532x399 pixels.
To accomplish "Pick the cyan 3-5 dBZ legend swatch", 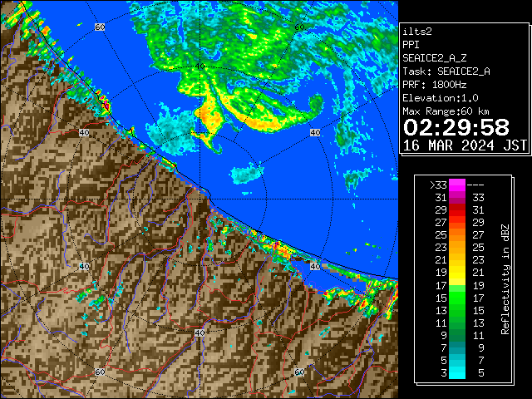I will pos(457,372).
